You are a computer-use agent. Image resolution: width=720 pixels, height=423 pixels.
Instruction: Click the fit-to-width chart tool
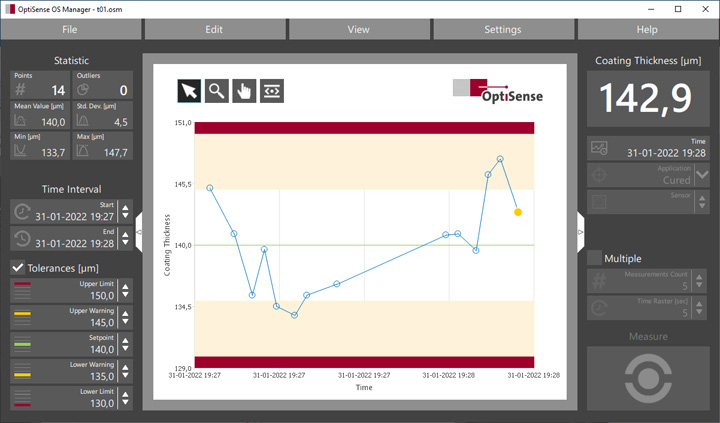click(271, 91)
